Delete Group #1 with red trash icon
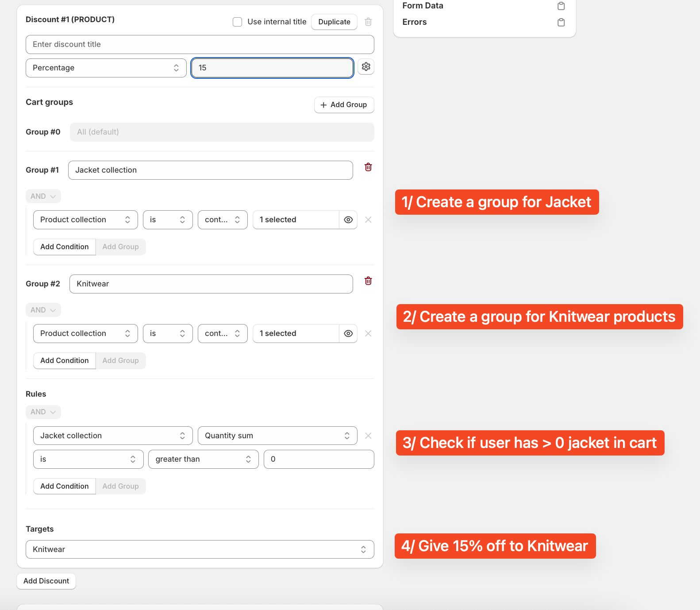This screenshot has width=700, height=610. click(x=368, y=167)
